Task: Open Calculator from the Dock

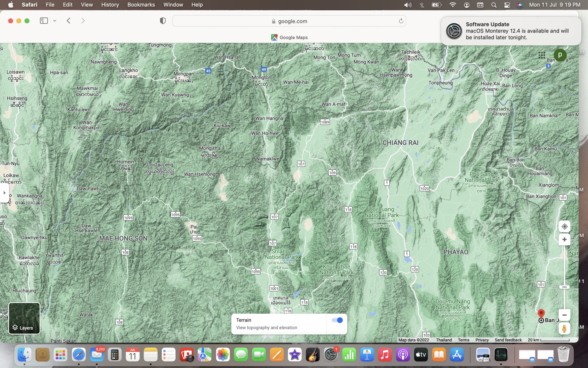Action: tap(115, 354)
